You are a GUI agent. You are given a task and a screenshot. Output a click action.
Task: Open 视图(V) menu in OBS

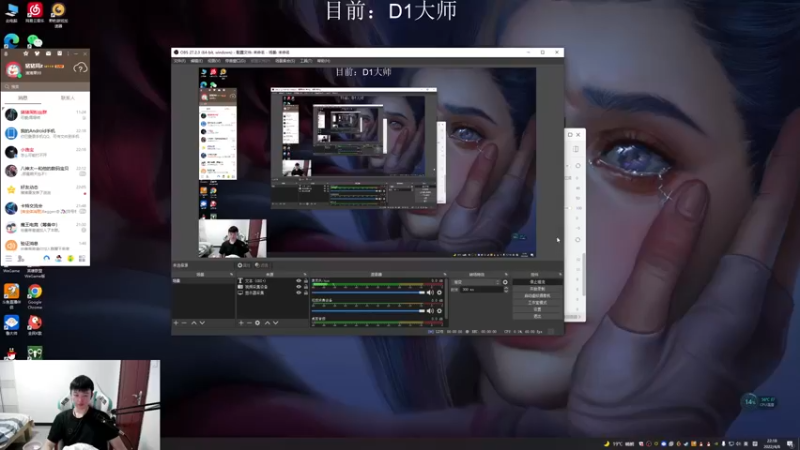[x=214, y=61]
